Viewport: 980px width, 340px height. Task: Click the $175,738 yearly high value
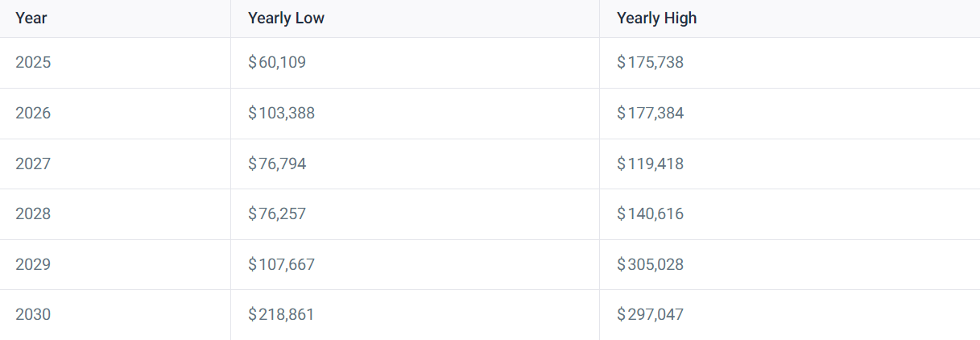click(650, 62)
